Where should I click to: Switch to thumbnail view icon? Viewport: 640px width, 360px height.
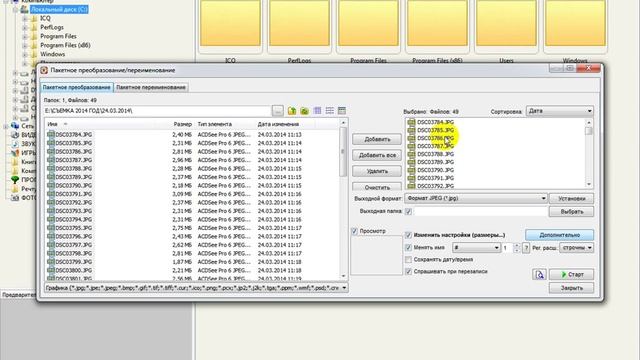coord(317,111)
